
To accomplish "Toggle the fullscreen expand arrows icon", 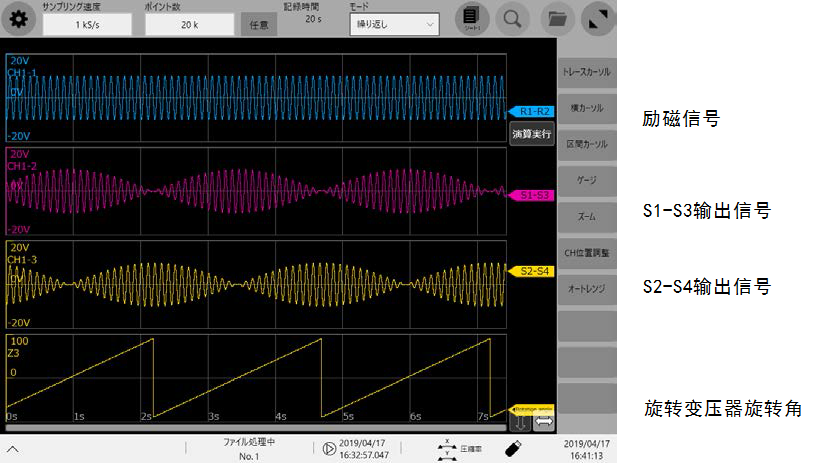I will (x=598, y=19).
